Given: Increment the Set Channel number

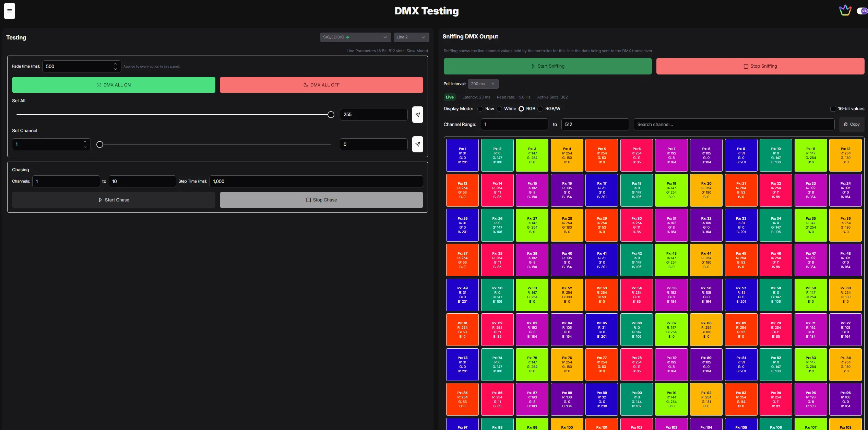Looking at the screenshot, I should [85, 141].
